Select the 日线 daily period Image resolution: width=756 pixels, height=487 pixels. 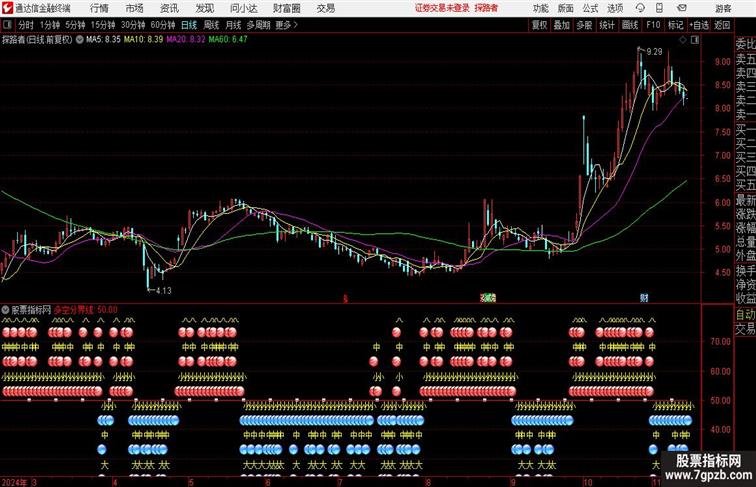(189, 25)
